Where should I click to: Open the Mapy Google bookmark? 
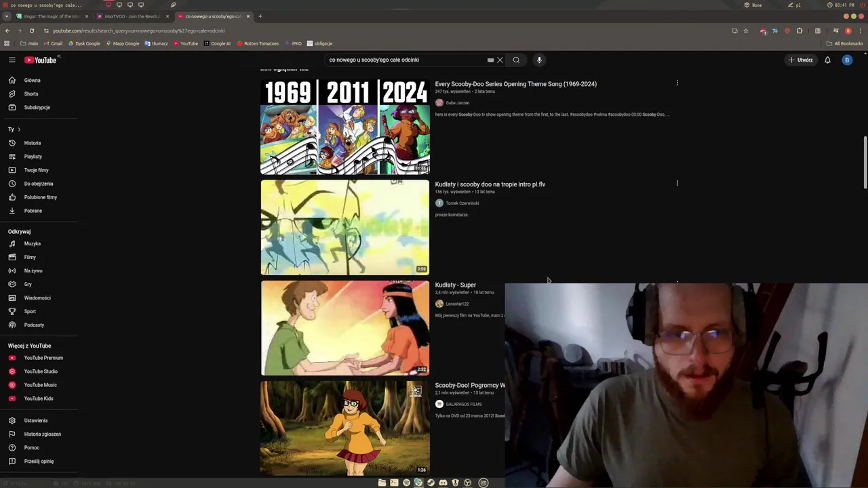[123, 43]
